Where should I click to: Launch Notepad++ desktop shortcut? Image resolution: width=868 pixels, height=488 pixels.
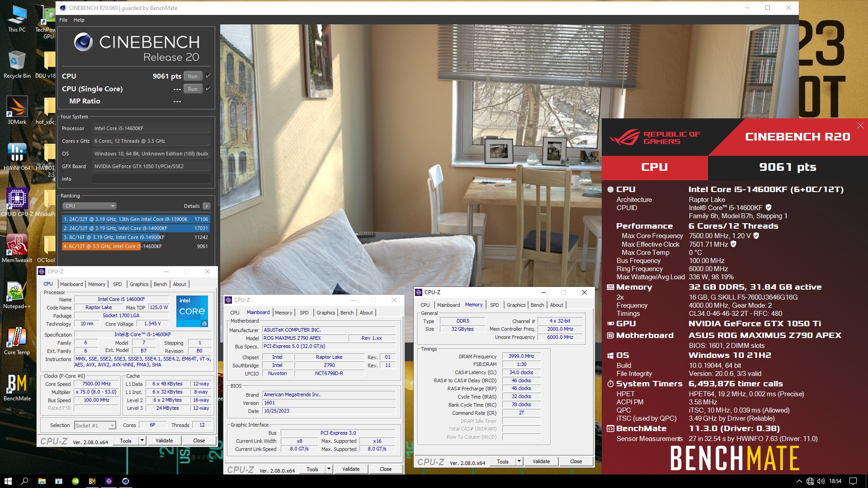(x=17, y=295)
